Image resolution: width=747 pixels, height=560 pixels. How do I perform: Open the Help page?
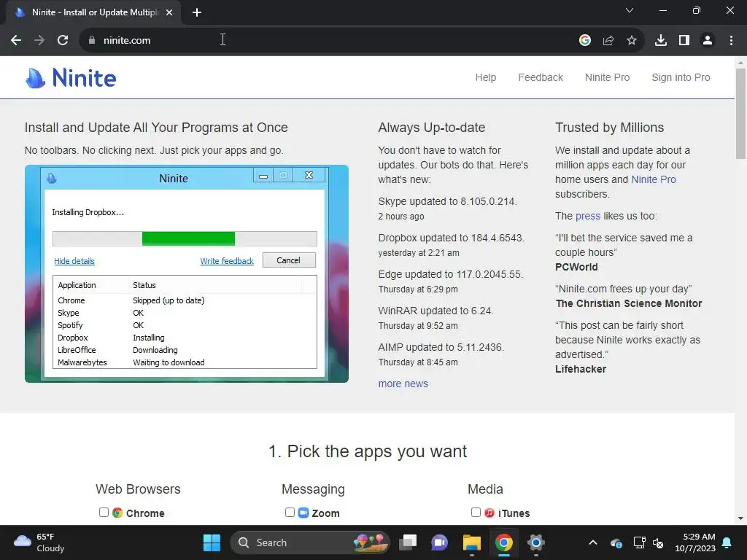pos(485,77)
